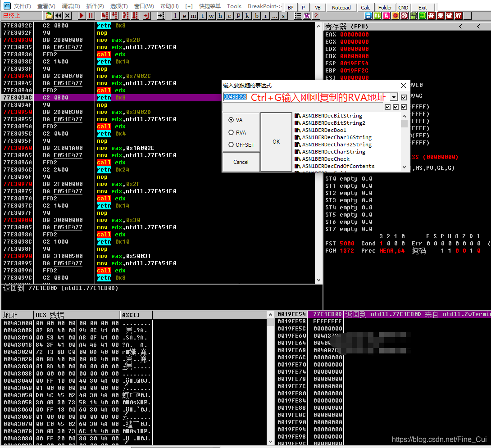Open Handles window with 'h' button

point(220,16)
